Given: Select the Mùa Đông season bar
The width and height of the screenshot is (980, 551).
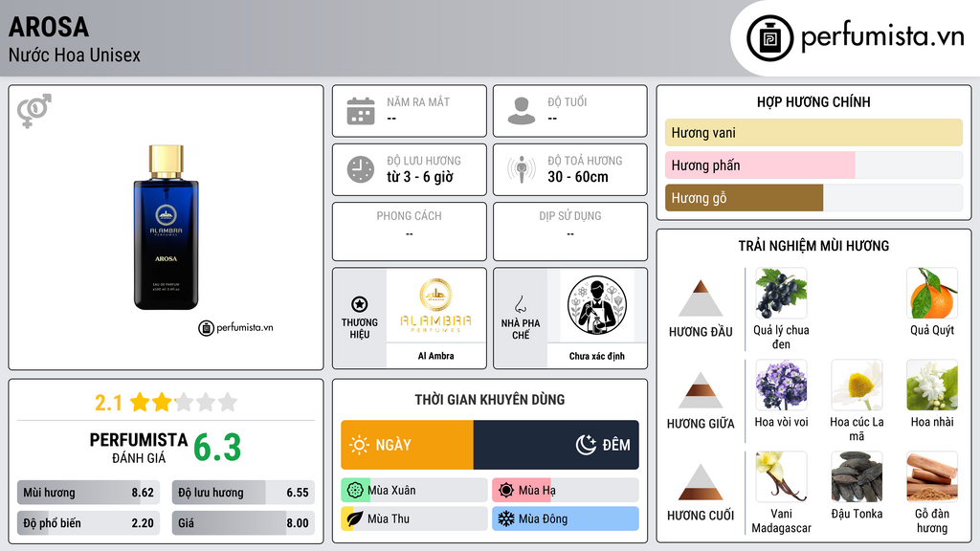Looking at the screenshot, I should point(566,518).
